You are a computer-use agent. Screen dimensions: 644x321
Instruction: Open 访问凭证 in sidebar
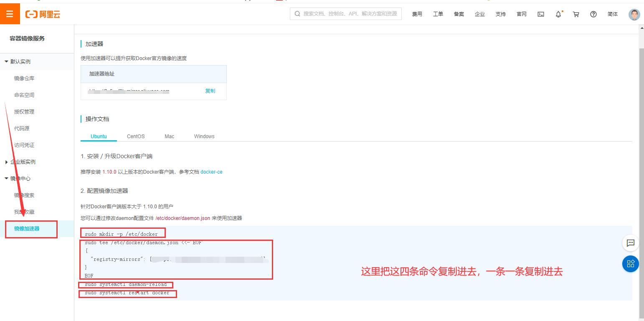coord(24,145)
